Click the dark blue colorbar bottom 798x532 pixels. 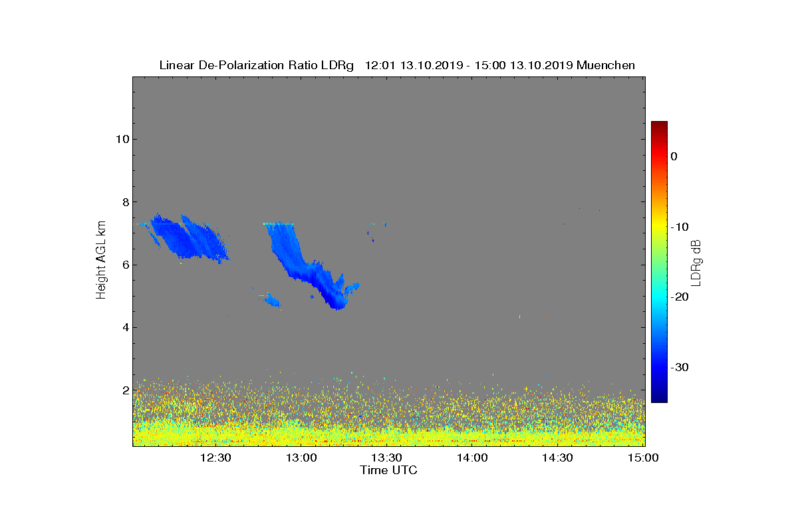click(659, 397)
